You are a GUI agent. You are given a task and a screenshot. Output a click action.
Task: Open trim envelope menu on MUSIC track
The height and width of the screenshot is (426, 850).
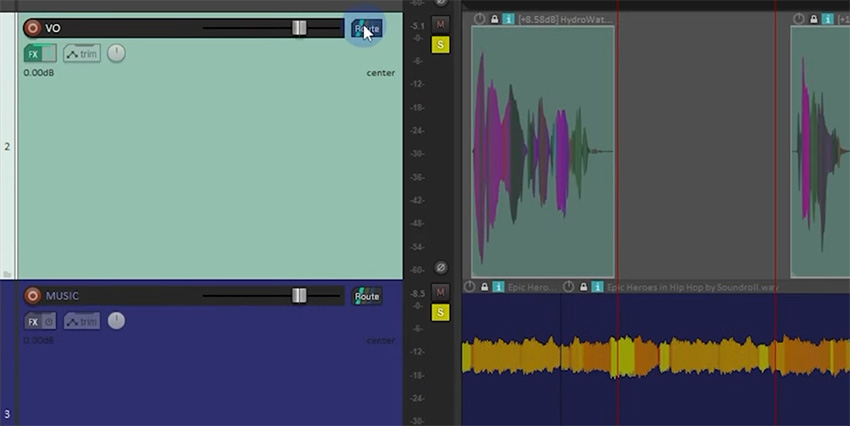pyautogui.click(x=82, y=322)
